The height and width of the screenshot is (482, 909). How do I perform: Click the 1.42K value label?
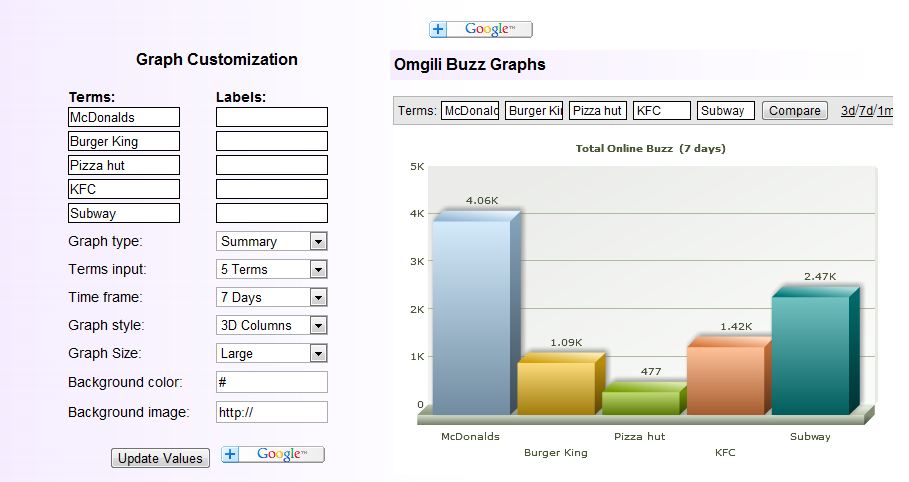pos(736,327)
